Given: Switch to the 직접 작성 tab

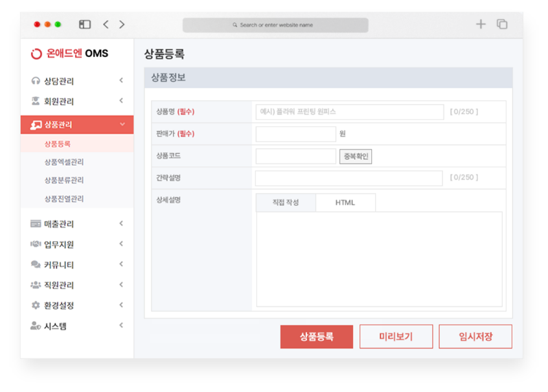Looking at the screenshot, I should [x=286, y=202].
